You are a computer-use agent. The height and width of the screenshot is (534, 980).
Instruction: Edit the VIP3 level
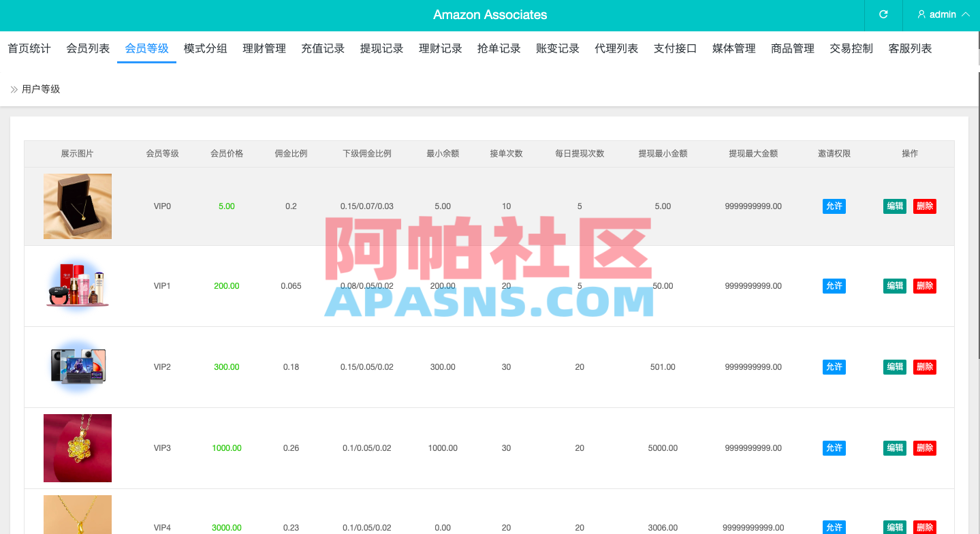tap(895, 448)
